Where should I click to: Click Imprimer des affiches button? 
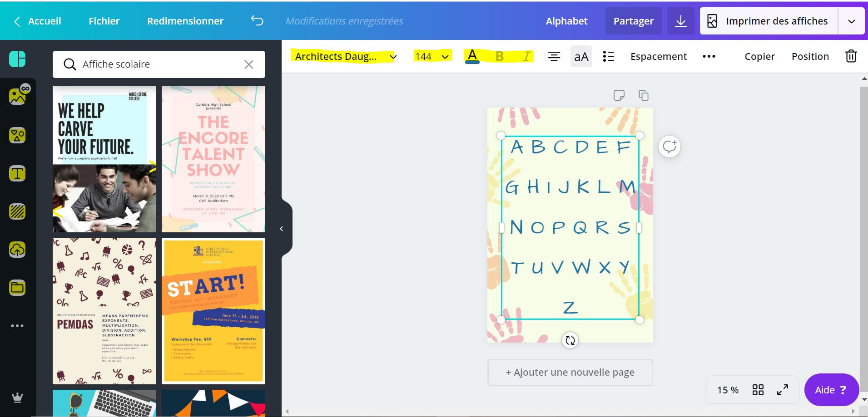769,21
